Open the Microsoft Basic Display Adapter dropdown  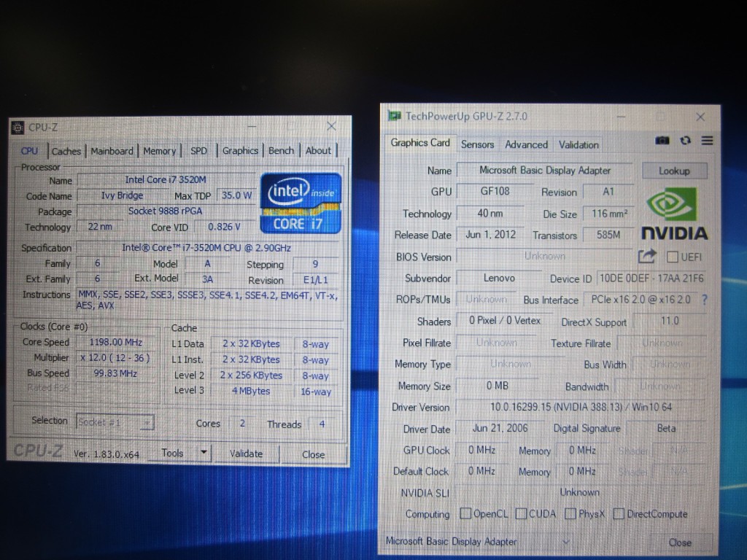point(478,542)
